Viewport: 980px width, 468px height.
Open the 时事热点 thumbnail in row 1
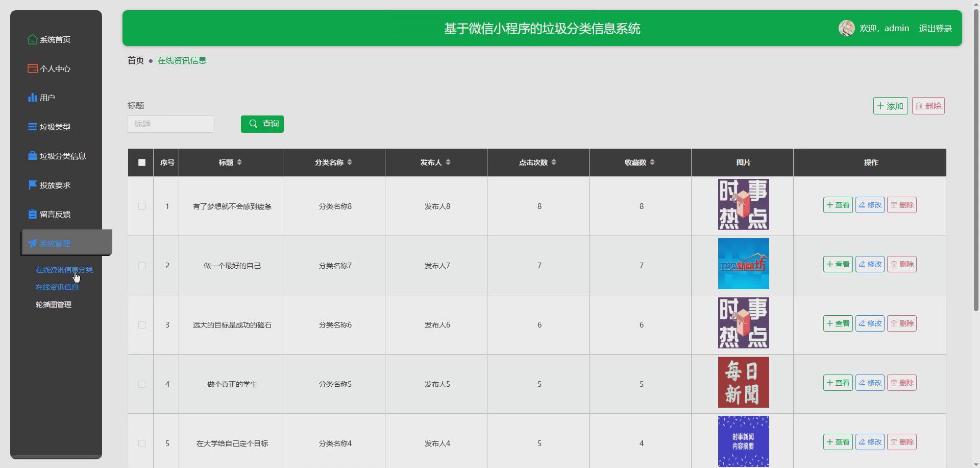point(743,204)
